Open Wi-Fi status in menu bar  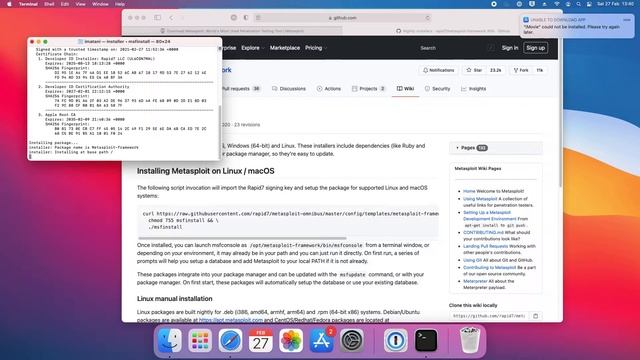[x=557, y=4]
